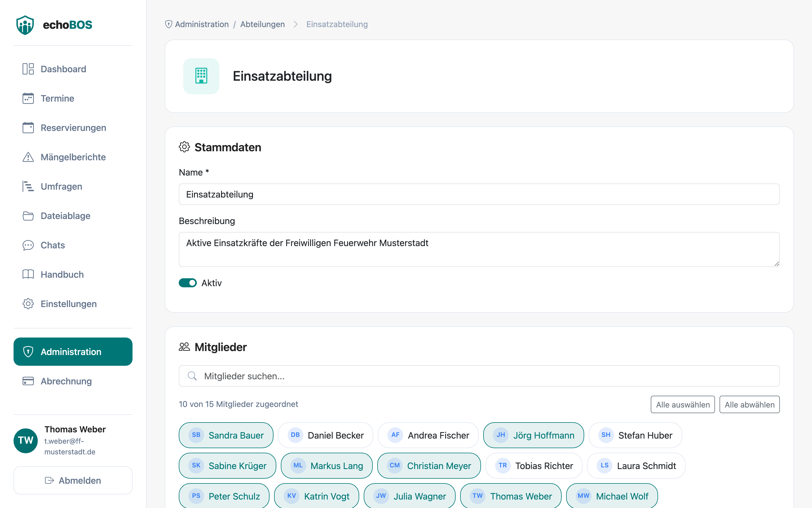Open Dashboard via its grid icon
Image resolution: width=812 pixels, height=508 pixels.
(28, 69)
